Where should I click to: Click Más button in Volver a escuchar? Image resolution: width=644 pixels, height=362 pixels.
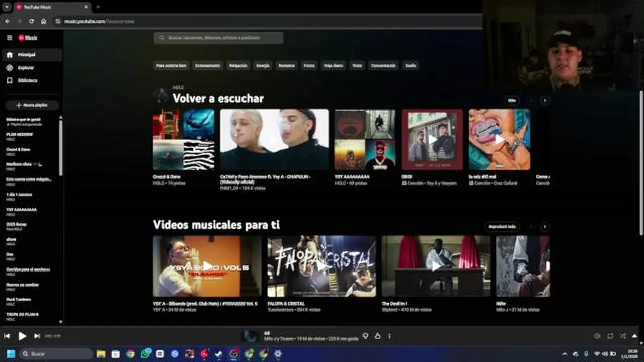512,100
